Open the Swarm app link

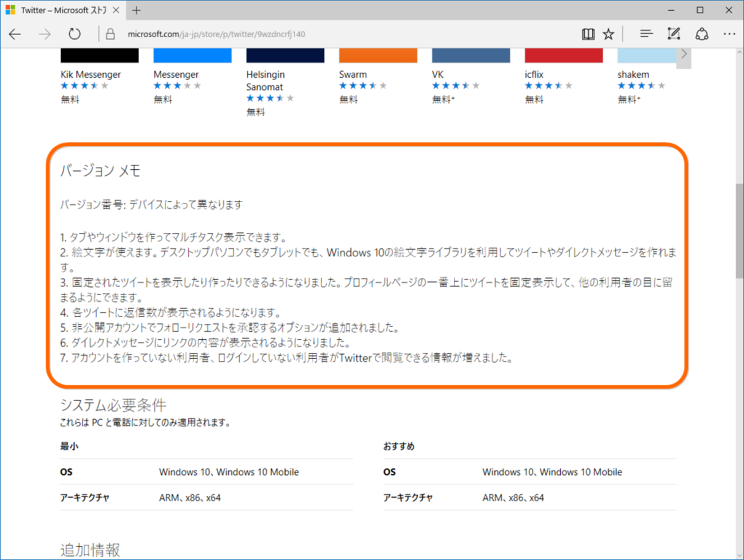[353, 74]
